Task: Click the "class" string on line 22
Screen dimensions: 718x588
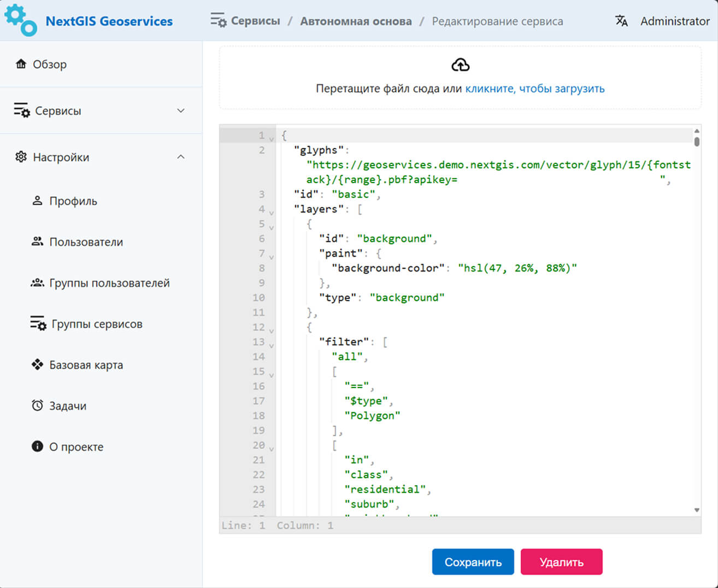Action: click(366, 474)
